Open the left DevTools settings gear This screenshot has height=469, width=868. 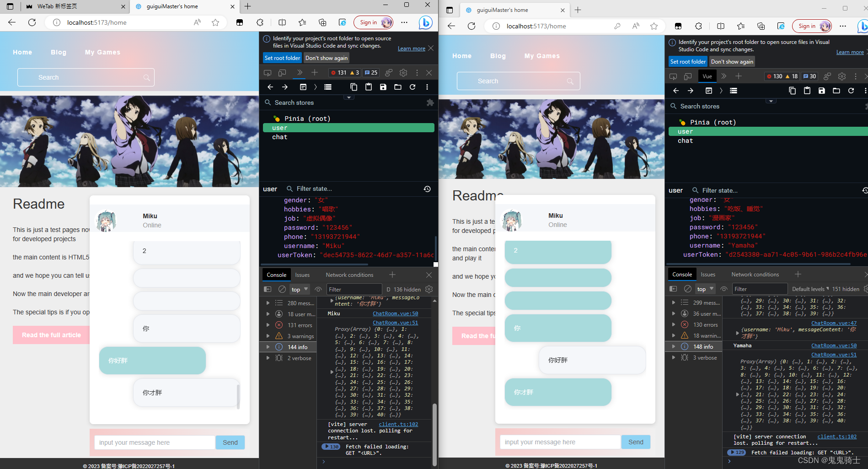403,72
